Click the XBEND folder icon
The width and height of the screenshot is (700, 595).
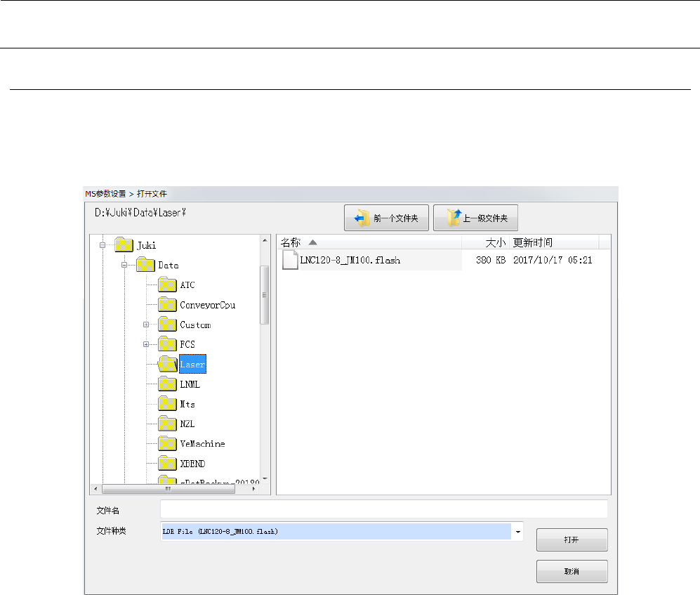[167, 464]
